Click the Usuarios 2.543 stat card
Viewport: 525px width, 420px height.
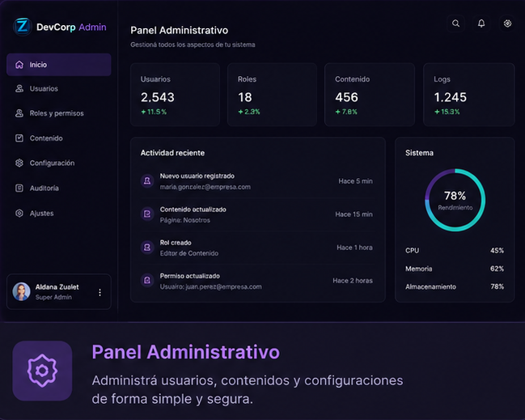click(175, 95)
